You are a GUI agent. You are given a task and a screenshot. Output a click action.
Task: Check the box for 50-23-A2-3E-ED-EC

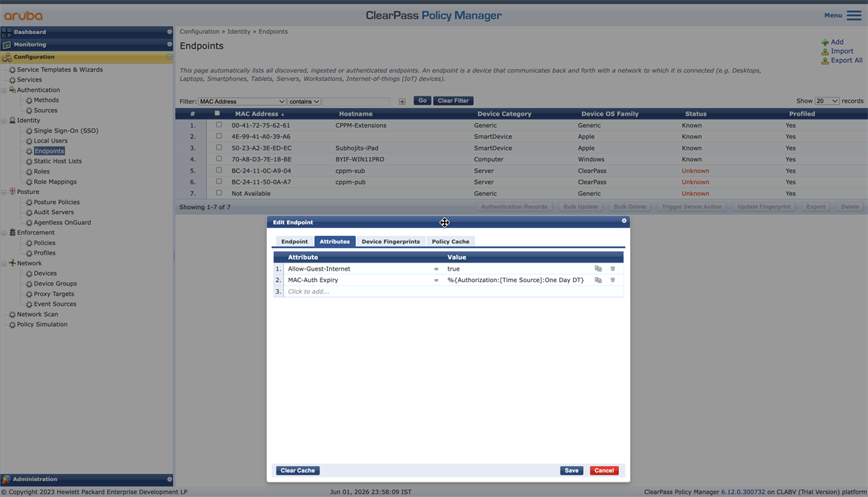point(219,148)
